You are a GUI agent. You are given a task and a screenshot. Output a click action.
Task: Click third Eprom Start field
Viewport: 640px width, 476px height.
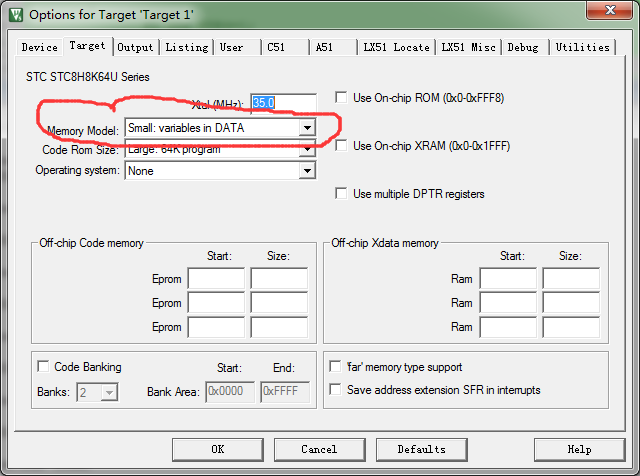pos(216,327)
